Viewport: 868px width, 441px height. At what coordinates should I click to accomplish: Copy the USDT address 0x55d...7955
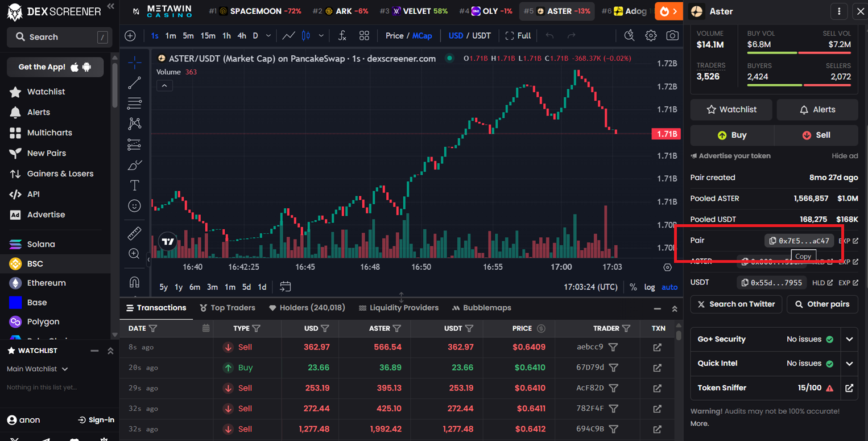click(771, 282)
